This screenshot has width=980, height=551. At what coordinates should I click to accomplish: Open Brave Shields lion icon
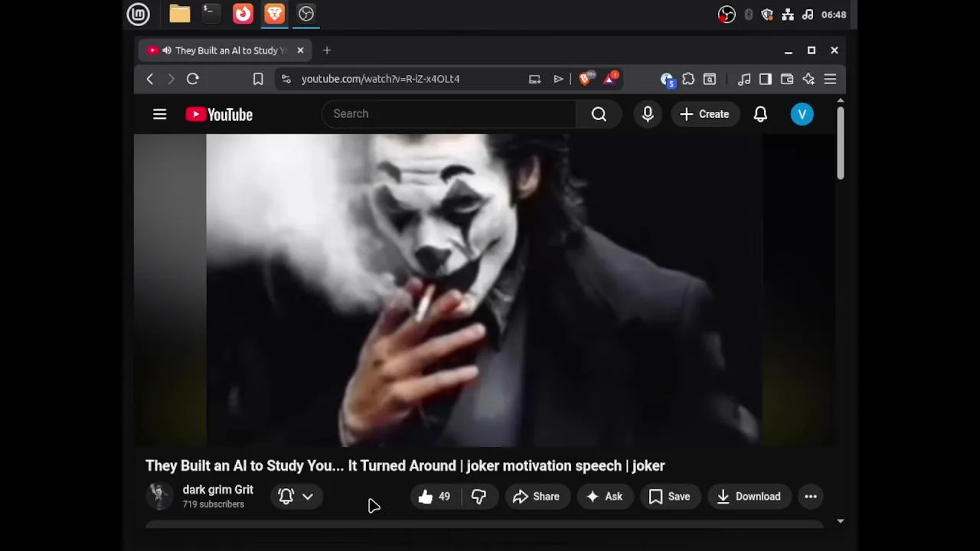point(586,78)
